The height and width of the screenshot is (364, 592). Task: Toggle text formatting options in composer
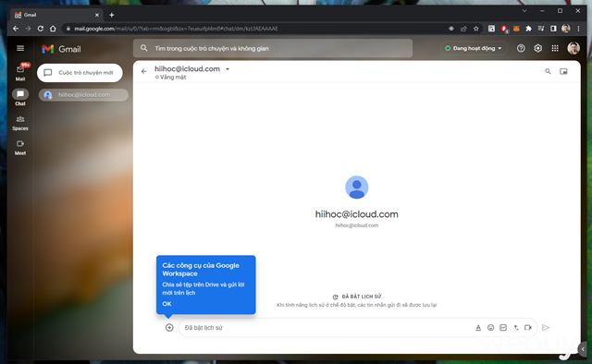[x=478, y=327]
